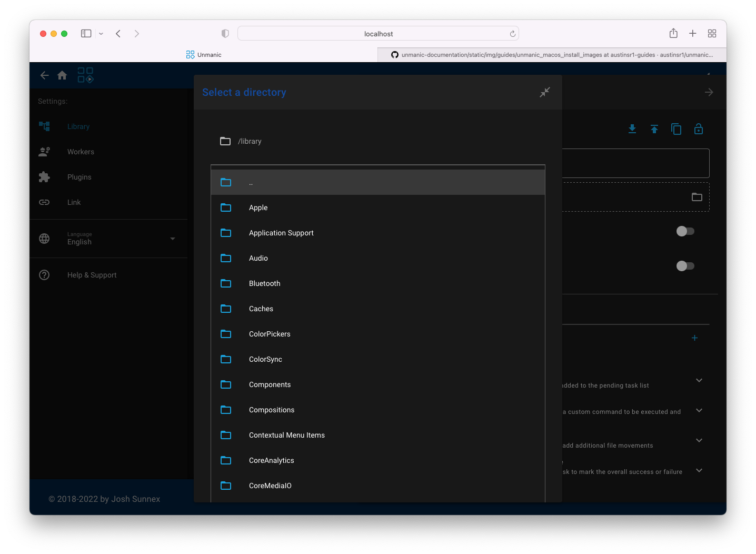Viewport: 756px width, 554px height.
Task: Click the Unmanic dashboard logo icon
Action: pyautogui.click(x=85, y=75)
